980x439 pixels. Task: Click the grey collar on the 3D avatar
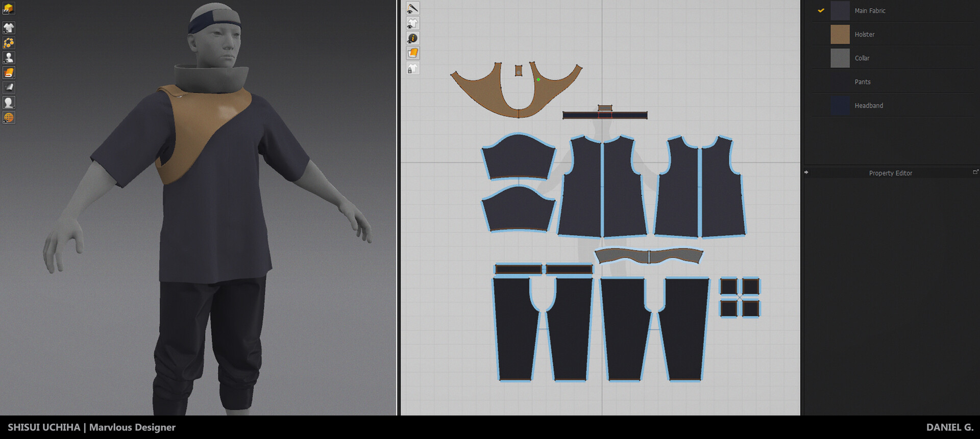pyautogui.click(x=210, y=79)
